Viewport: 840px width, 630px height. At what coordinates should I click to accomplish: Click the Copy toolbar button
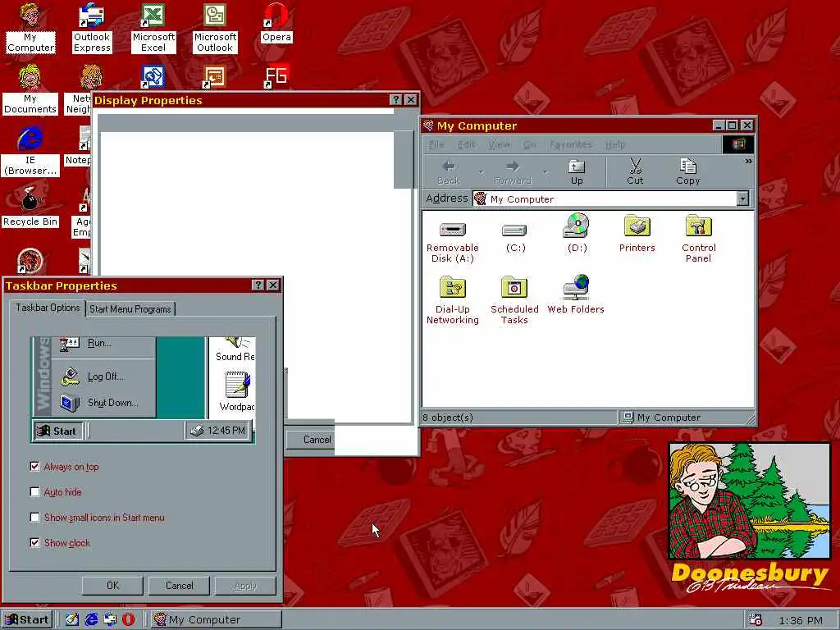tap(688, 171)
